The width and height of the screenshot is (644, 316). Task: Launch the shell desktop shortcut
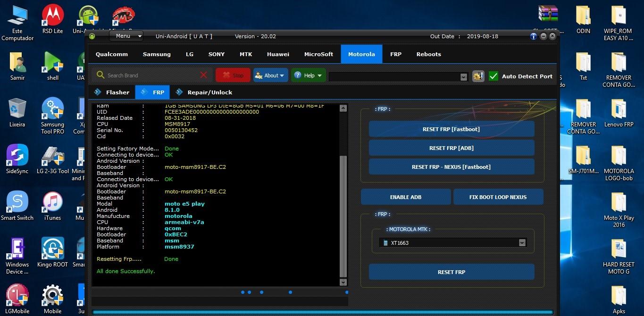tap(53, 66)
